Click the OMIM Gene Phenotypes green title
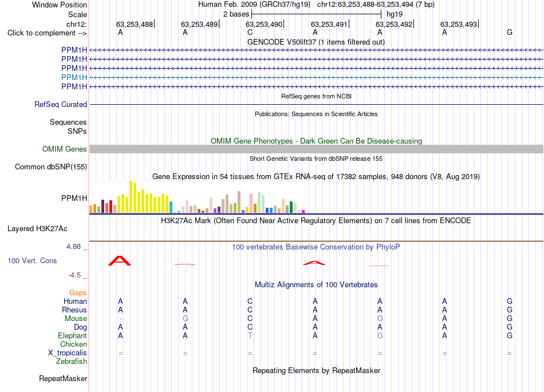 [317, 141]
